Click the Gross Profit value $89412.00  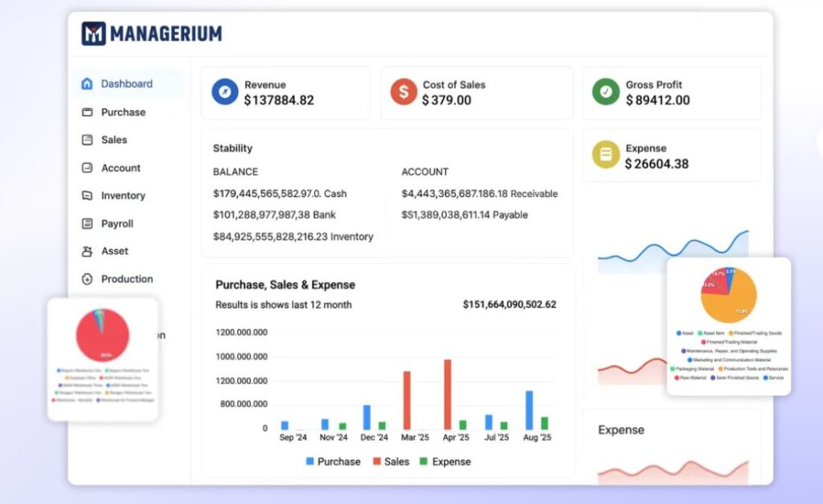click(657, 100)
